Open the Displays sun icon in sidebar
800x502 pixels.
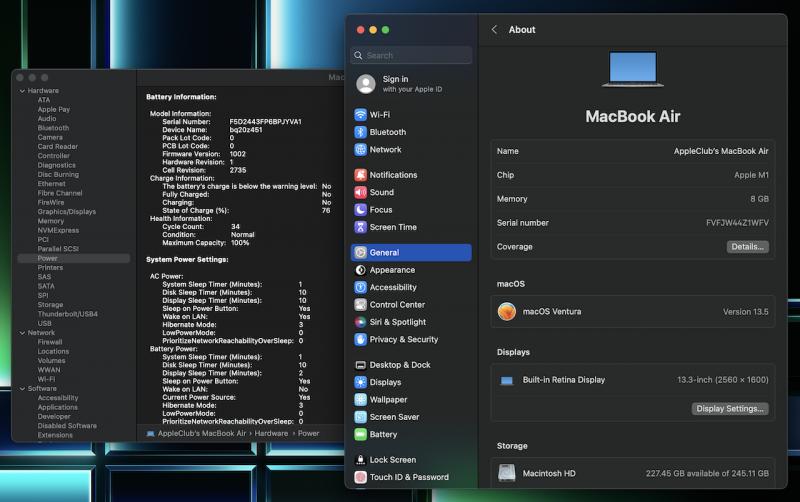(360, 382)
